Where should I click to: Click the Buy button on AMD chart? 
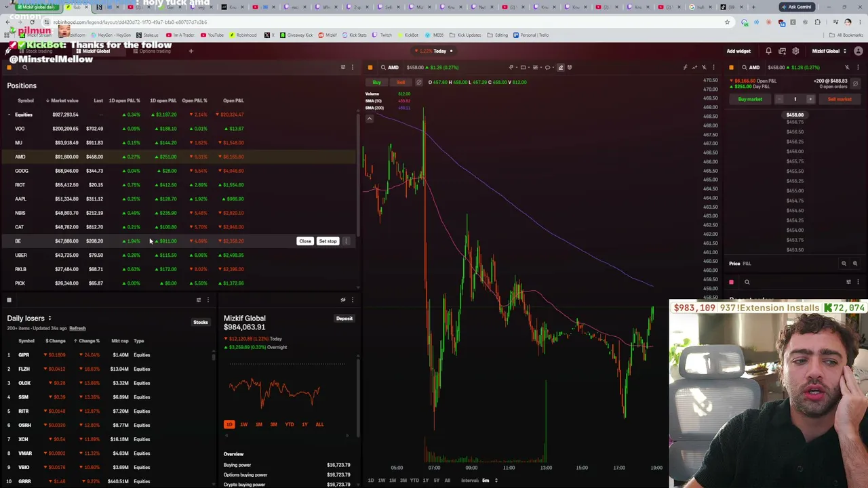[x=376, y=83]
